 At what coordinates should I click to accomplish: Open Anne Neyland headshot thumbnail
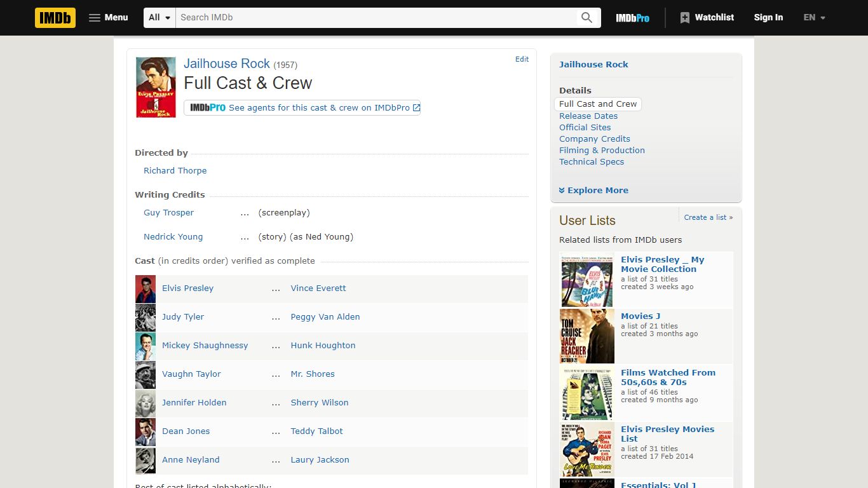point(146,461)
